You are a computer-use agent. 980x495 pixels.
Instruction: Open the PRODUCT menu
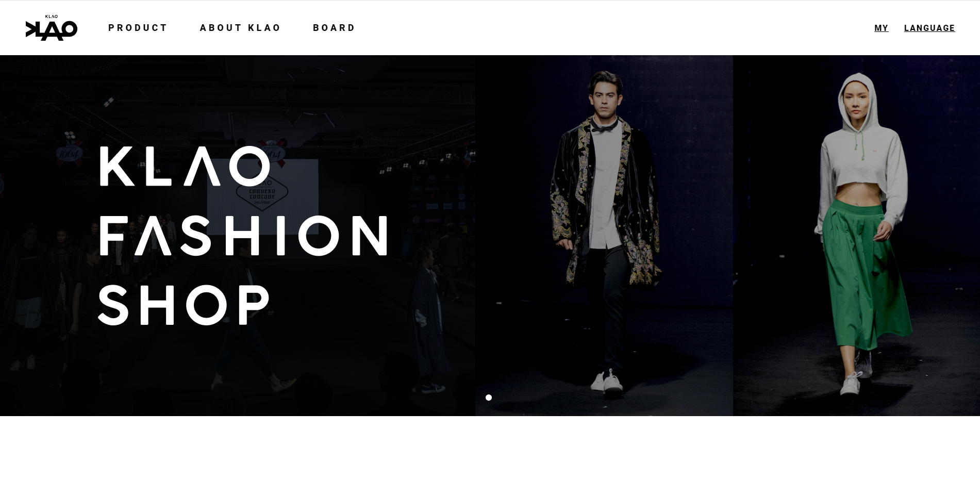[x=138, y=28]
